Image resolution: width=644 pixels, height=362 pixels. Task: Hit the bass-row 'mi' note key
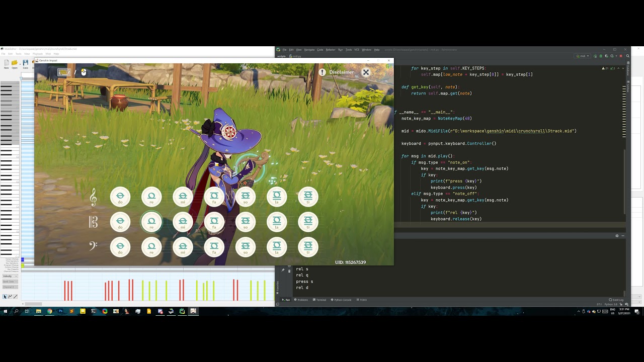183,247
